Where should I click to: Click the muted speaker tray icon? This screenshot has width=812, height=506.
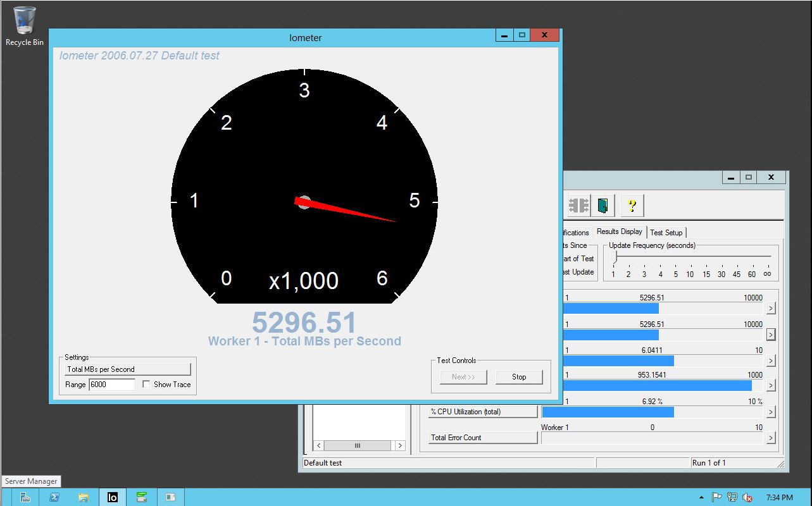click(747, 498)
